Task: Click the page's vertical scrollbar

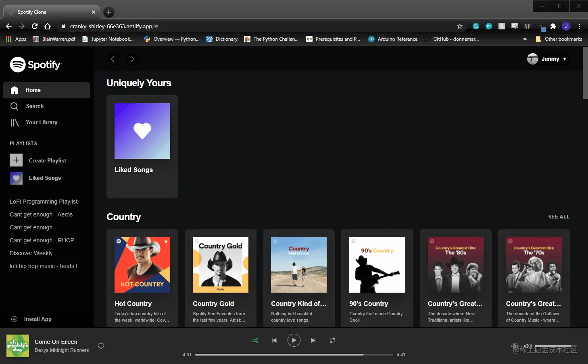Action: coord(585,73)
